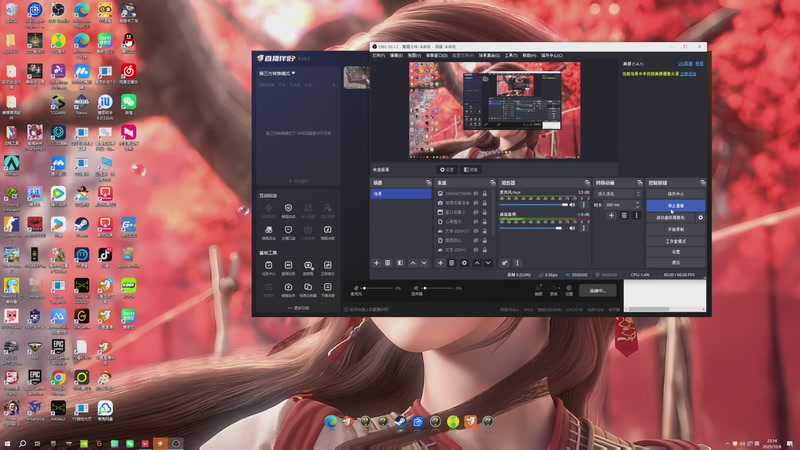The height and width of the screenshot is (450, 800).
Task: Toggle lock on the window capture source
Action: pos(486,212)
